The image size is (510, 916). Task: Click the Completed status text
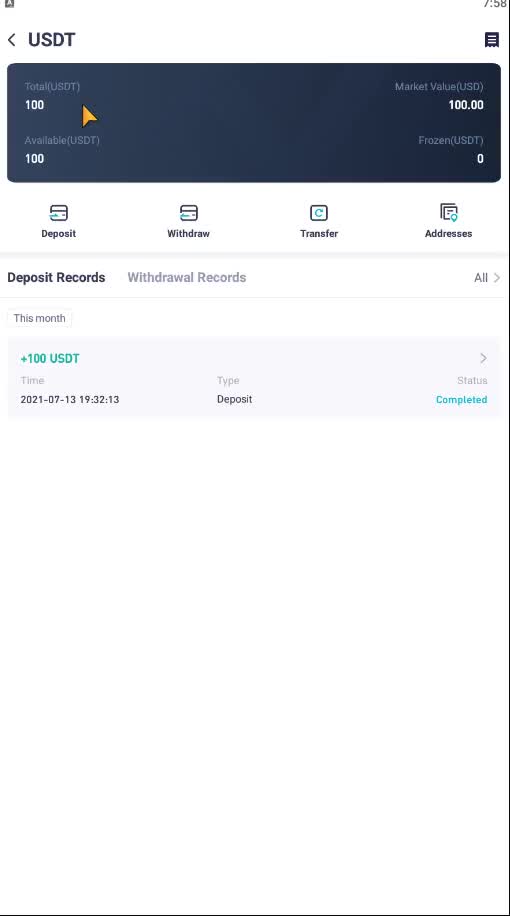(462, 400)
